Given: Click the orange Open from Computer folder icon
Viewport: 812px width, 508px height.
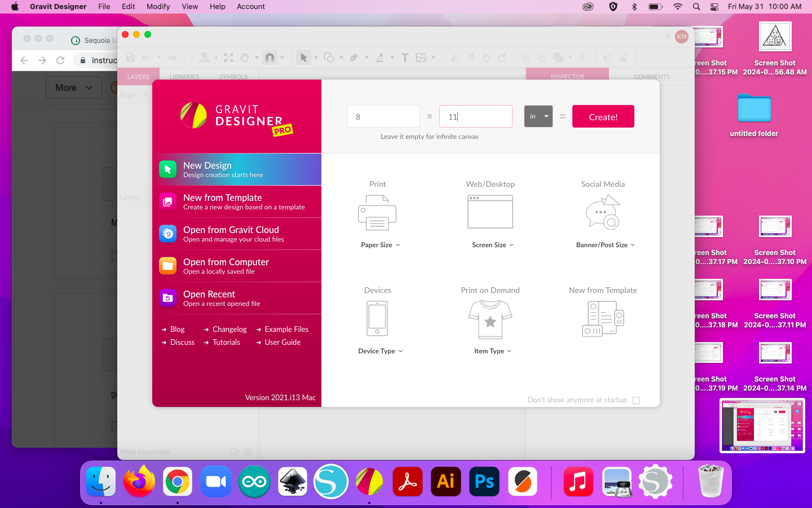Looking at the screenshot, I should pyautogui.click(x=167, y=266).
